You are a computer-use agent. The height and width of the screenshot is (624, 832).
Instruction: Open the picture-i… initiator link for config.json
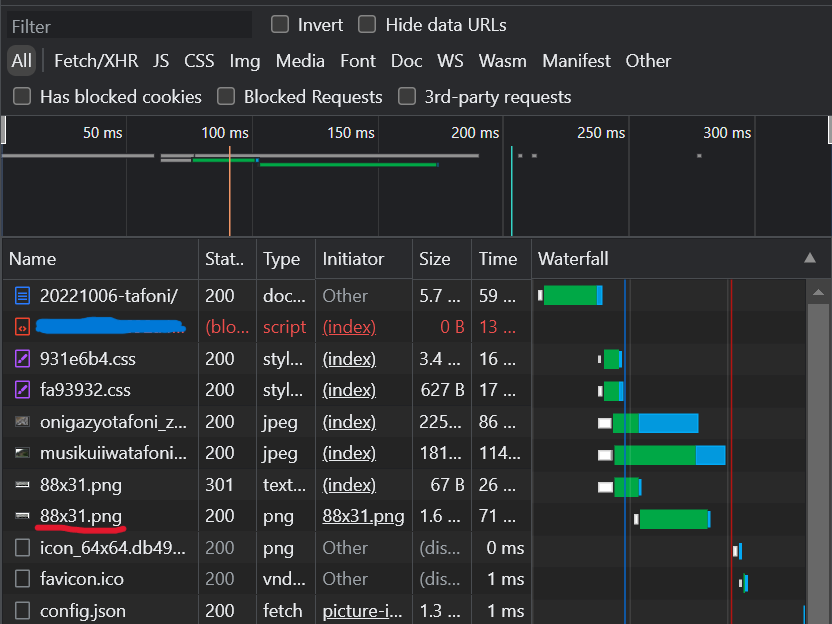362,611
